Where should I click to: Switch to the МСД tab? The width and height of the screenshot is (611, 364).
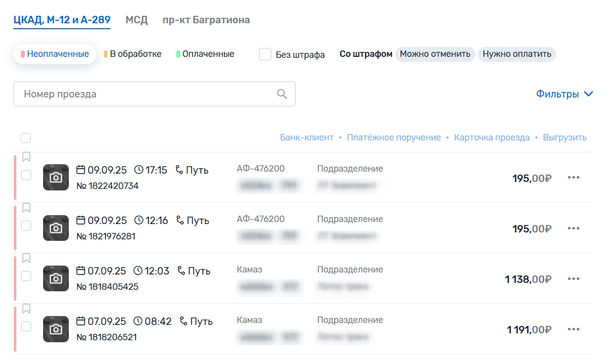point(137,20)
